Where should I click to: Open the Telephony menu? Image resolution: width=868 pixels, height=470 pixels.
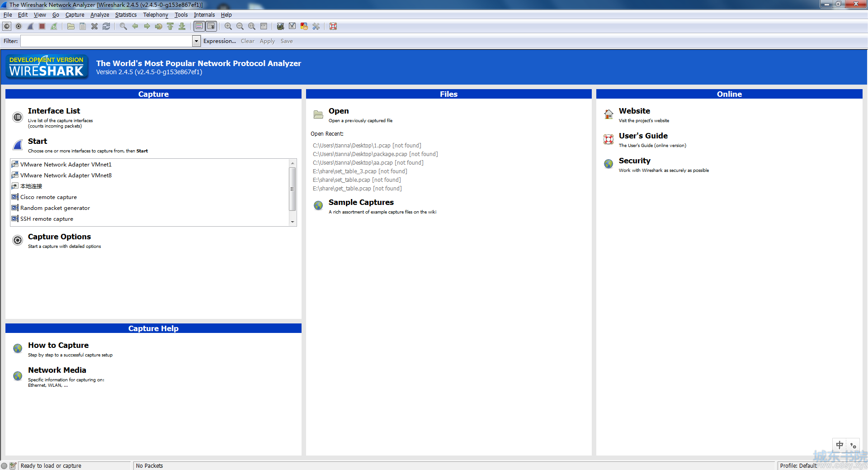pyautogui.click(x=156, y=15)
